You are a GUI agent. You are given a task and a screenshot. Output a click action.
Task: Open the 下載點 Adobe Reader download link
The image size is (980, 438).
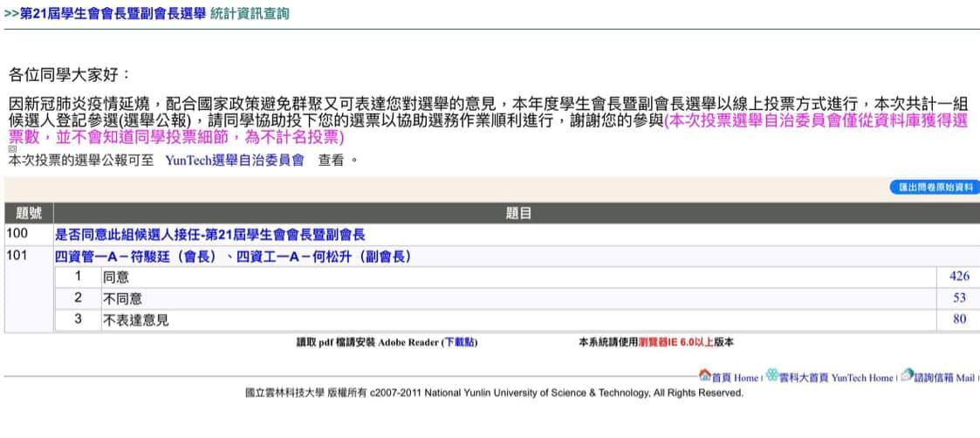(x=459, y=343)
